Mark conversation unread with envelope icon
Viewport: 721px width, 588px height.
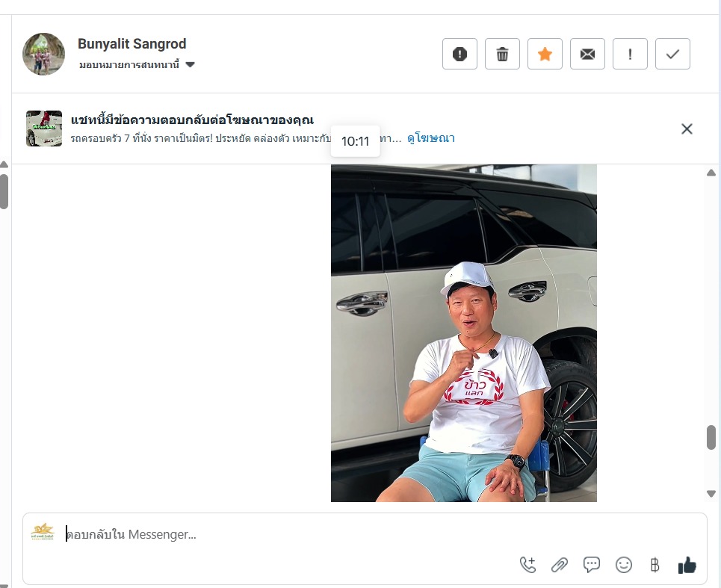click(587, 55)
